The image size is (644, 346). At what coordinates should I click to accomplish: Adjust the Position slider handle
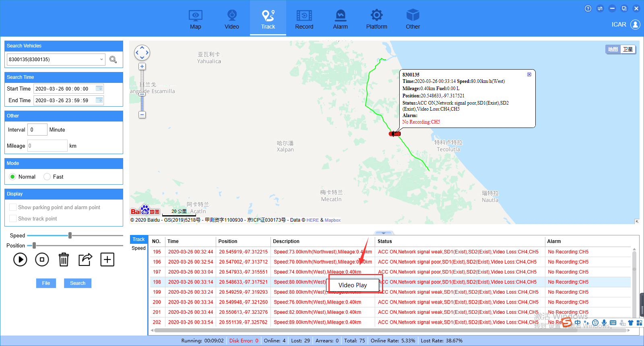[x=34, y=245]
